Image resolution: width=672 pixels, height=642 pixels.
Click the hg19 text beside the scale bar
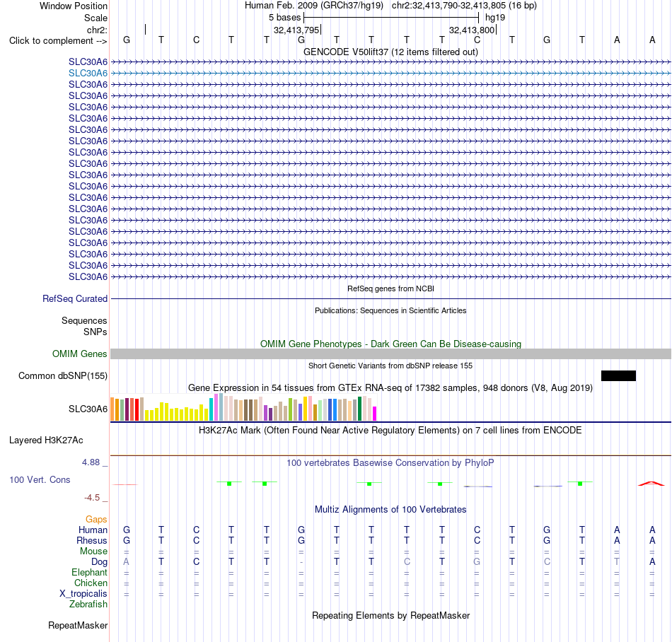point(495,18)
